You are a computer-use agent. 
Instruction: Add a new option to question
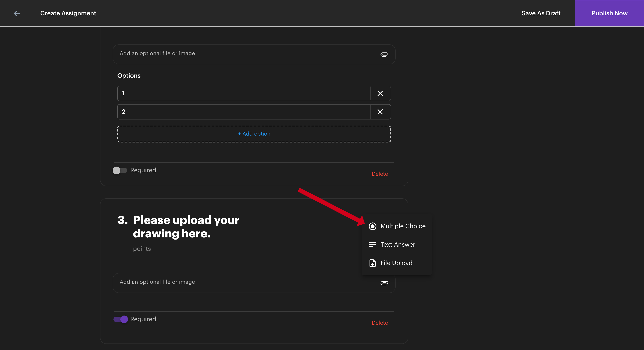point(254,134)
